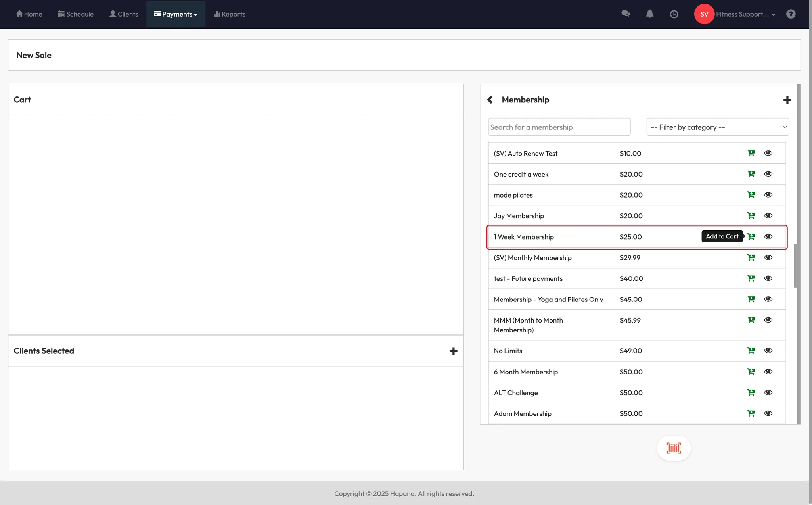Open the chat messages icon

point(626,14)
